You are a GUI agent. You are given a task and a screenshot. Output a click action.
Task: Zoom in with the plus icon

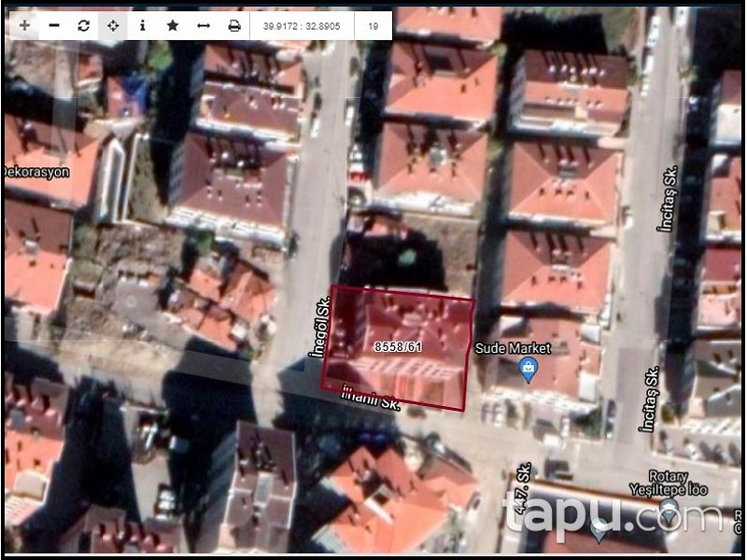tap(24, 26)
